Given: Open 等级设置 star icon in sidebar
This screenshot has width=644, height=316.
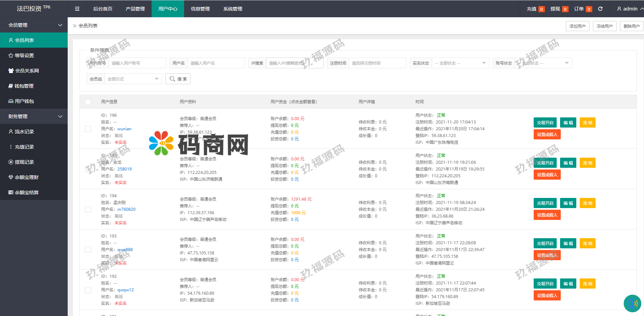Looking at the screenshot, I should pos(11,55).
